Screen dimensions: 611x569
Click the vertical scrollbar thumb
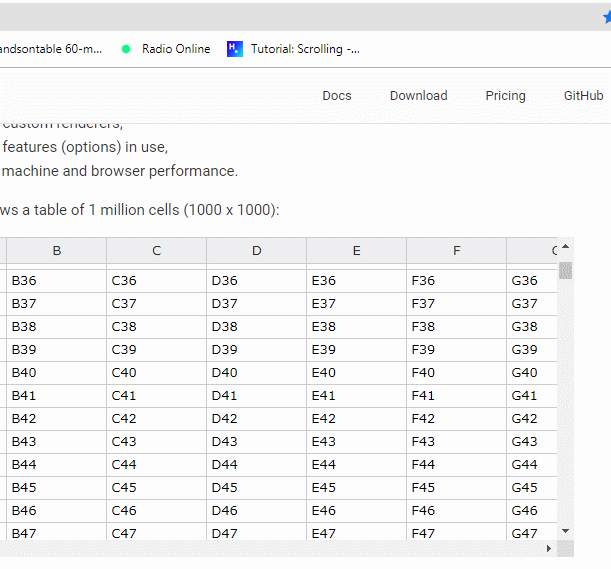(565, 270)
